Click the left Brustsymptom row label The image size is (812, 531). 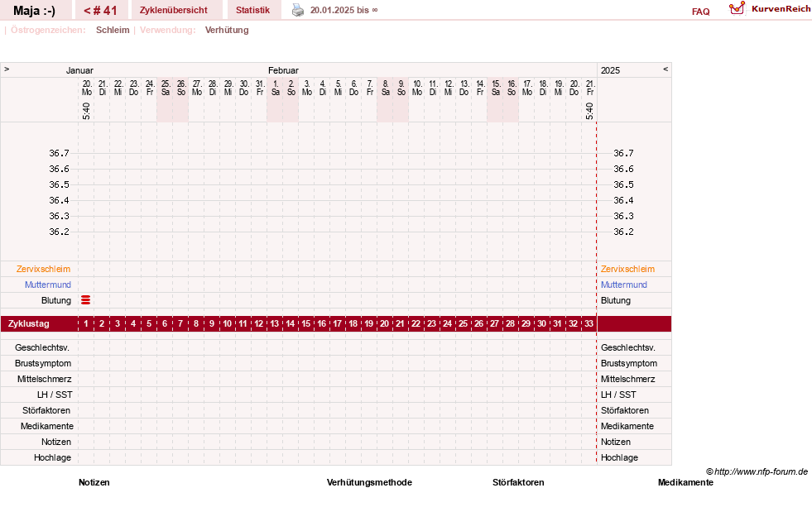click(43, 363)
